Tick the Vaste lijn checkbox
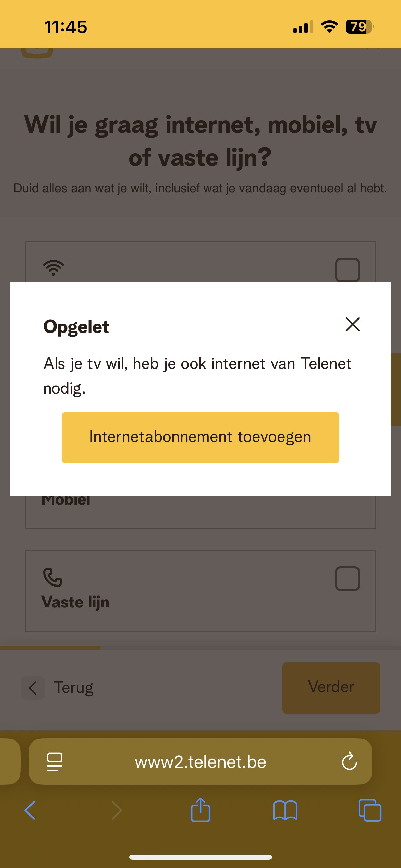Screen dimensions: 401x868 tap(347, 579)
